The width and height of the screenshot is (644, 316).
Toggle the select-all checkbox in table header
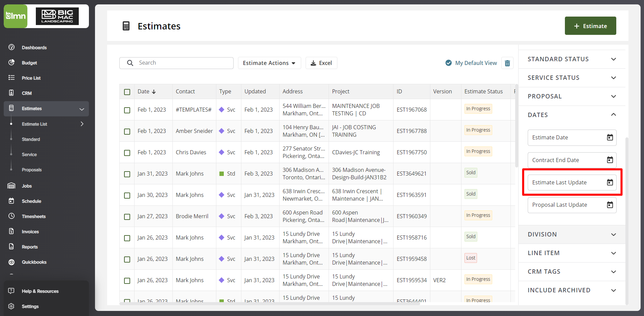127,92
